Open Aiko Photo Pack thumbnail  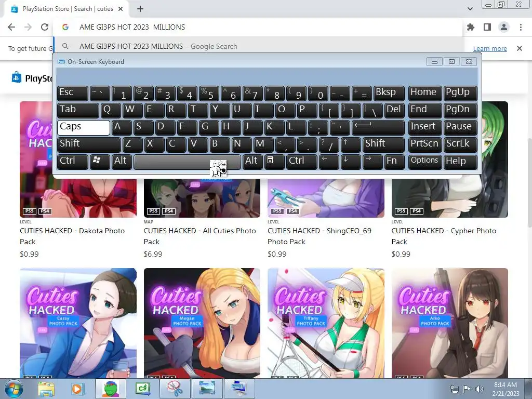click(449, 323)
